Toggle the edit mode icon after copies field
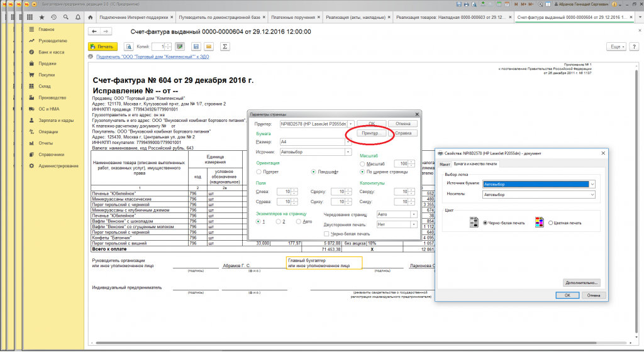 coord(179,47)
